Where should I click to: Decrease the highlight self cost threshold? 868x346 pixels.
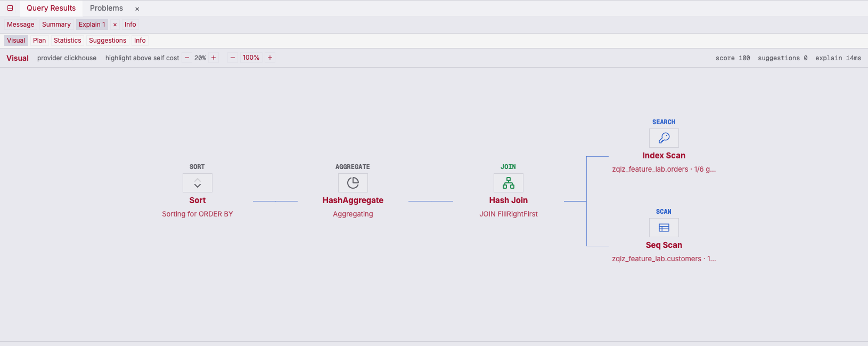tap(187, 58)
